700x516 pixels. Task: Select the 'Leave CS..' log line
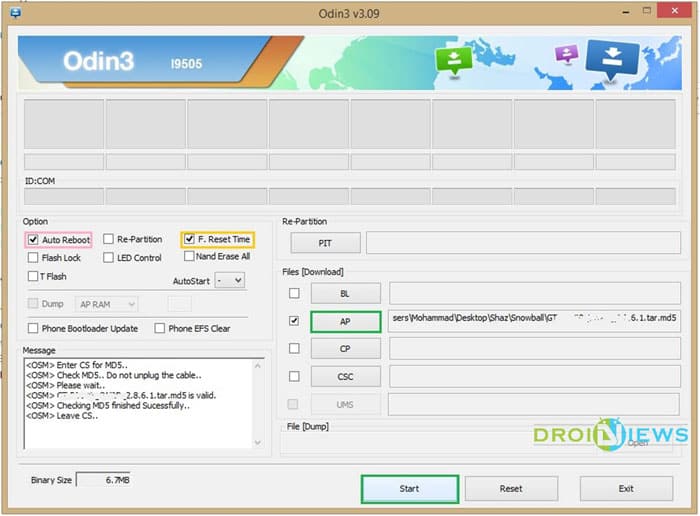click(62, 416)
